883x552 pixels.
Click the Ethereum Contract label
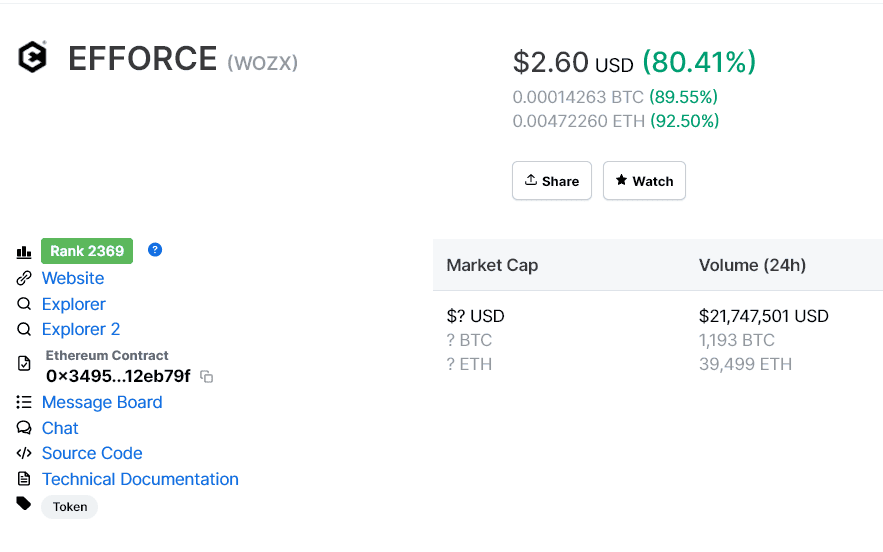click(107, 355)
